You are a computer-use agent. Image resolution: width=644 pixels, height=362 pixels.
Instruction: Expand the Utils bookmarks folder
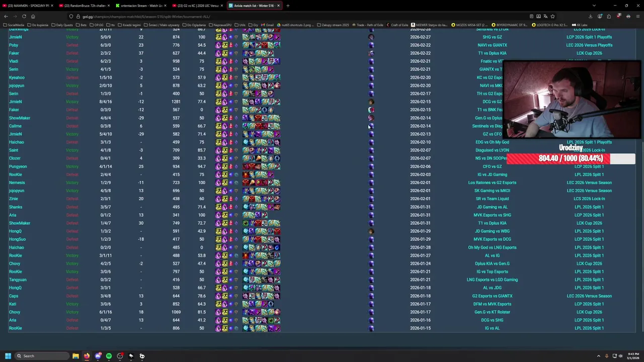(240, 25)
